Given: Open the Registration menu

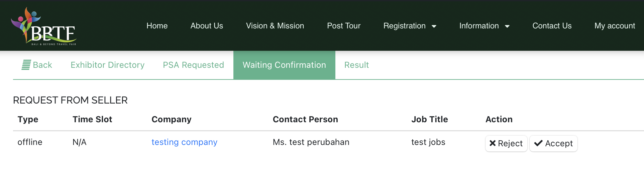Looking at the screenshot, I should click(x=410, y=26).
